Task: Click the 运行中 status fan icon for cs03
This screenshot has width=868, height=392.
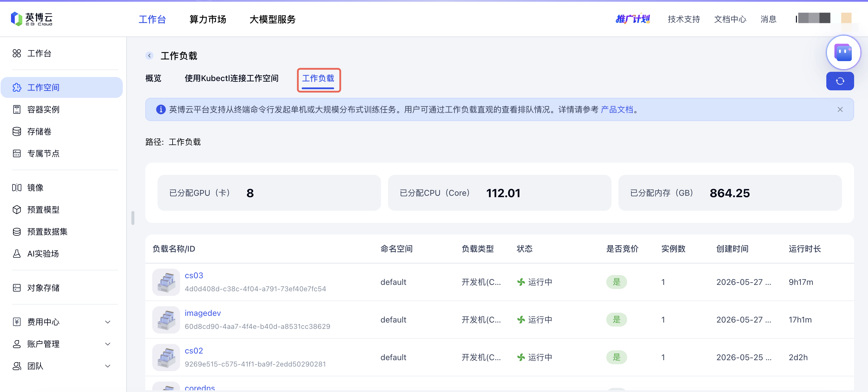Action: (521, 282)
